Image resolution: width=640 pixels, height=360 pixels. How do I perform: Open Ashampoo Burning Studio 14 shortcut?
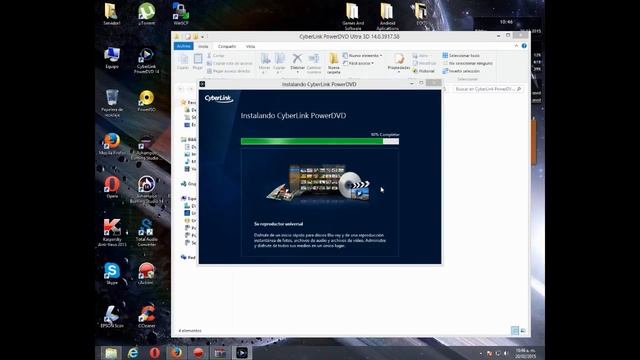coord(147,189)
